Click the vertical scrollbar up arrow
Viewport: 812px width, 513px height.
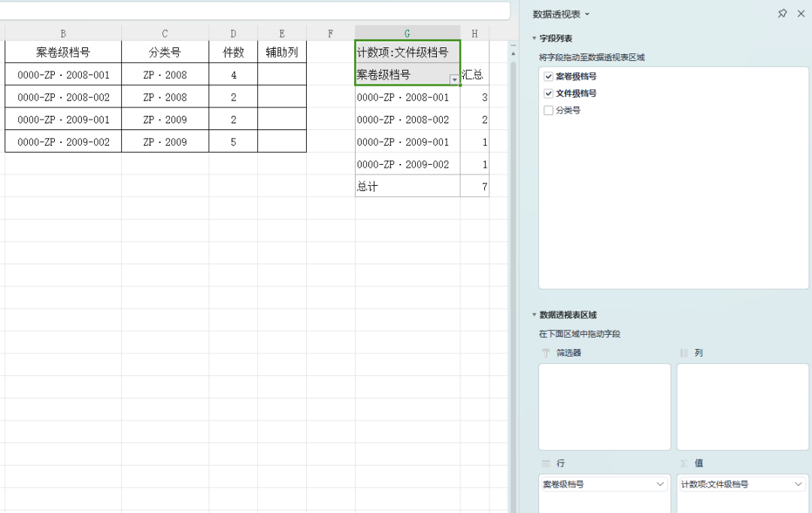[514, 53]
